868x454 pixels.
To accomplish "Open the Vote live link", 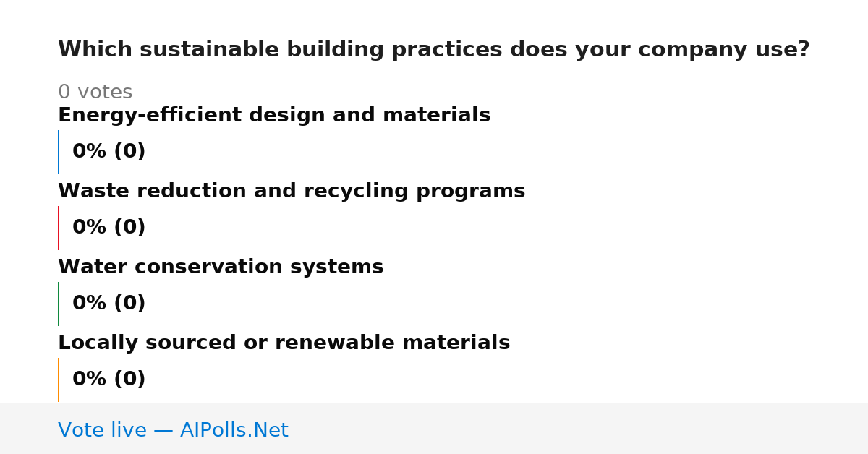I will (x=173, y=431).
